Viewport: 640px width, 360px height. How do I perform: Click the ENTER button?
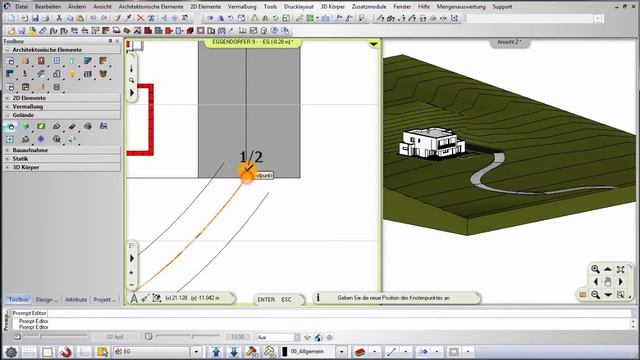tap(266, 299)
